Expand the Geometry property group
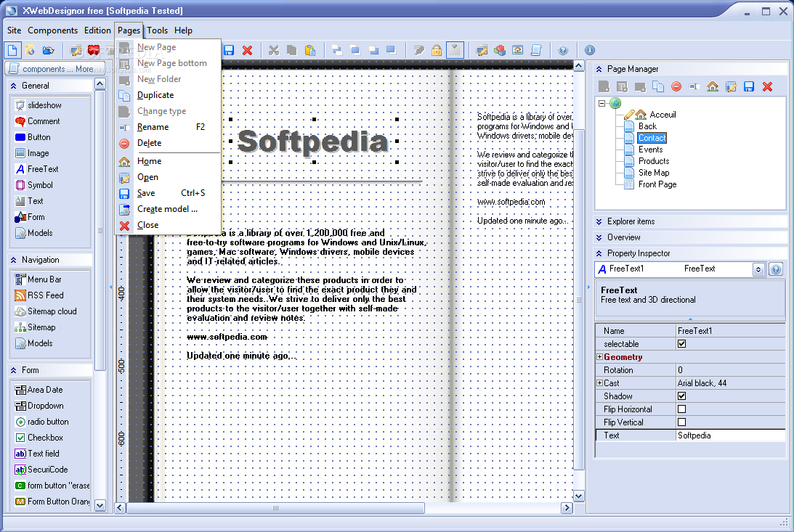794x532 pixels. coord(599,357)
